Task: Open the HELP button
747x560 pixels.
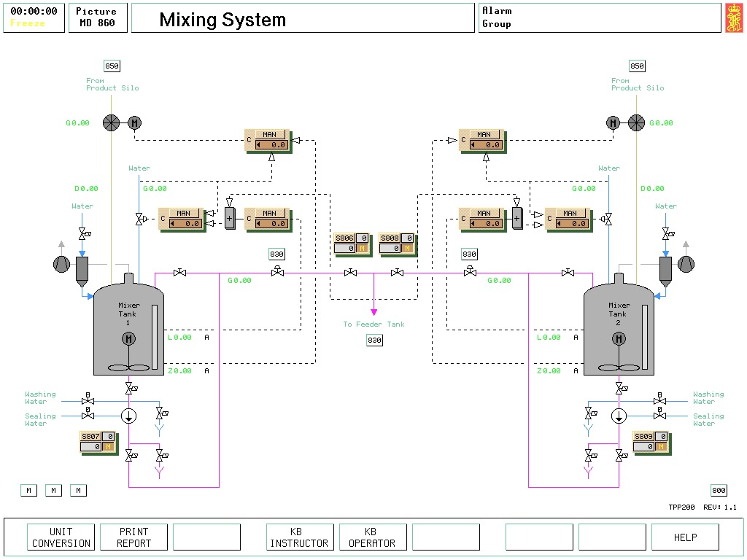Action: coord(685,537)
